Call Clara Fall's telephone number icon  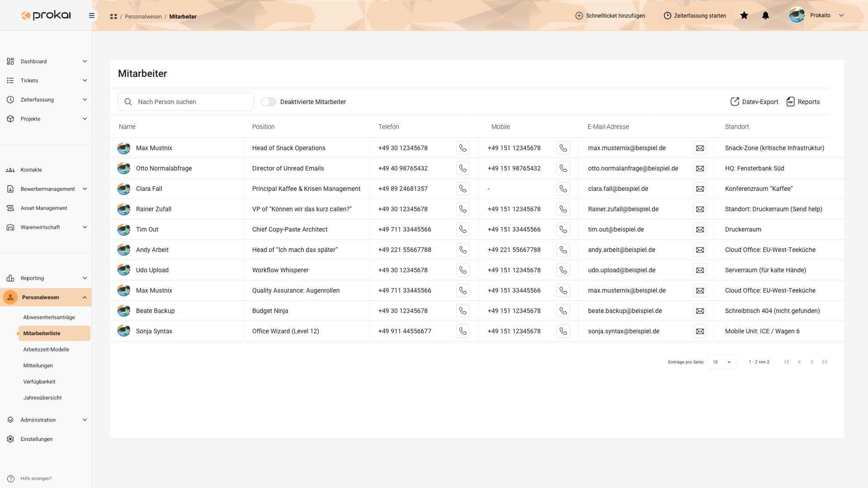click(462, 189)
